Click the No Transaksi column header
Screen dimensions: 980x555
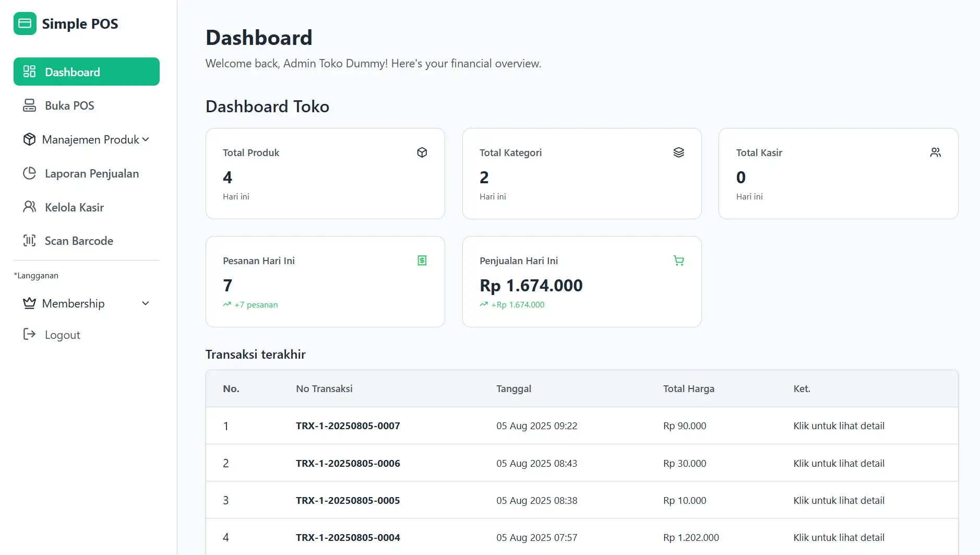pyautogui.click(x=324, y=388)
